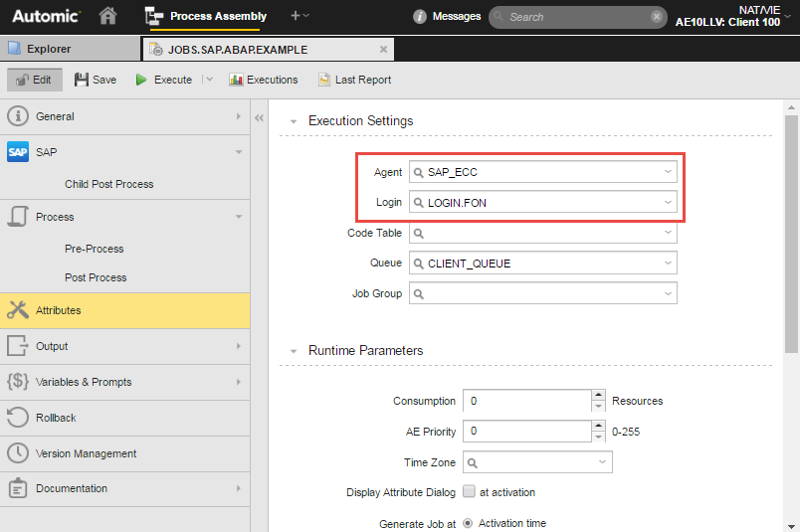
Task: Select the Attributes section
Action: pos(125,310)
